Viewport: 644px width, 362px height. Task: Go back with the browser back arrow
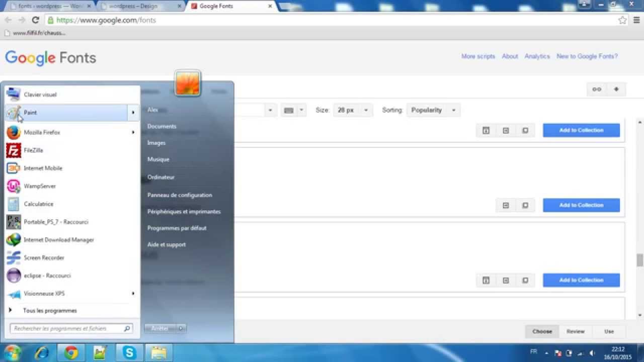click(8, 20)
